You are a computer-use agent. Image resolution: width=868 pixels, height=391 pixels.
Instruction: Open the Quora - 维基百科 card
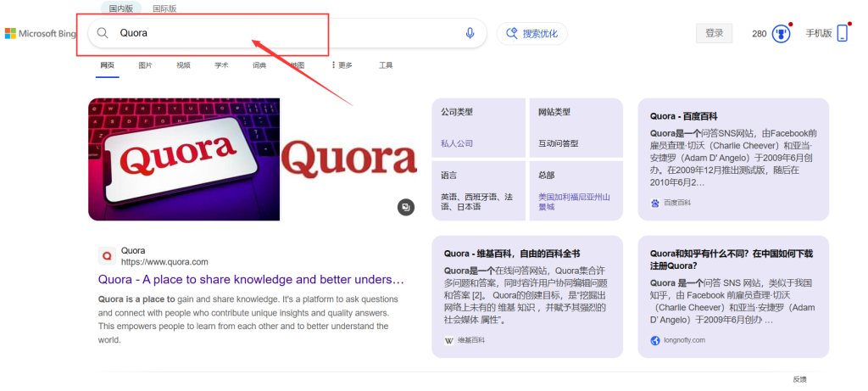point(527,297)
